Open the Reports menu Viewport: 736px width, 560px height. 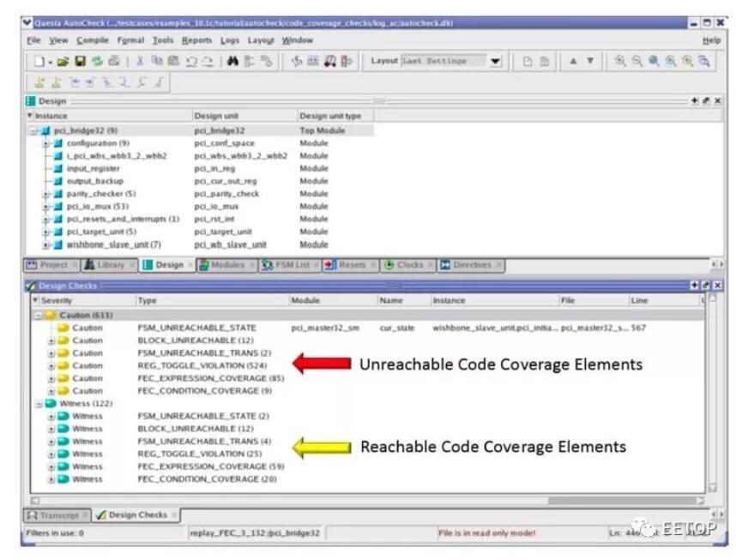point(196,40)
